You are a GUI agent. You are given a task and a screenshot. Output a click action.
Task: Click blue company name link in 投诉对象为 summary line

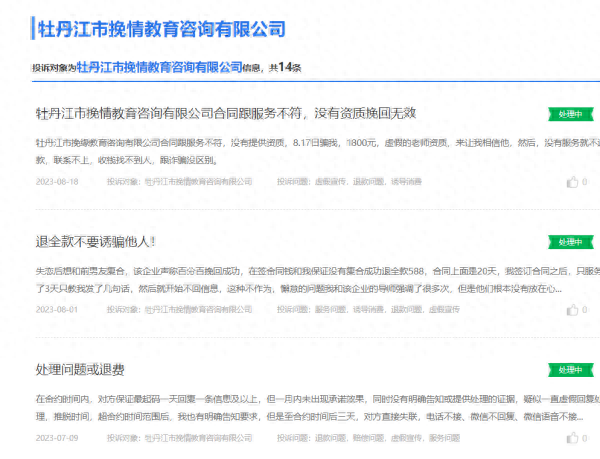pos(160,67)
